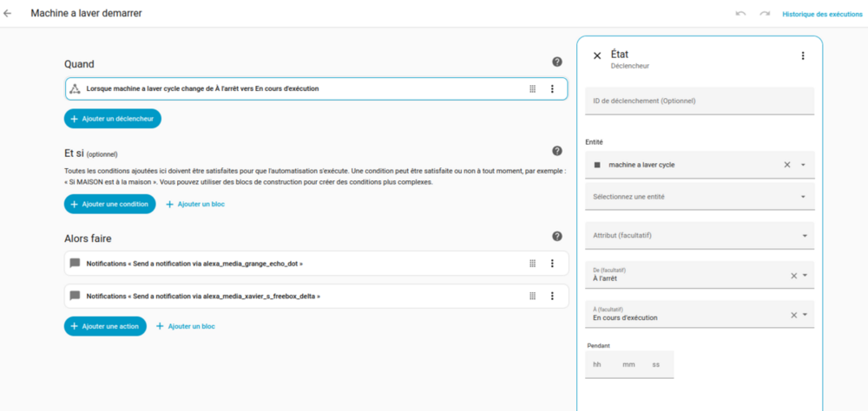Go back using the top-left arrow

pyautogui.click(x=7, y=13)
